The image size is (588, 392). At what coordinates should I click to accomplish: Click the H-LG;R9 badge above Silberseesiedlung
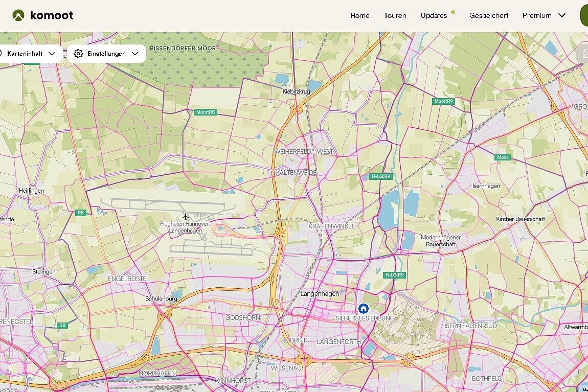395,275
